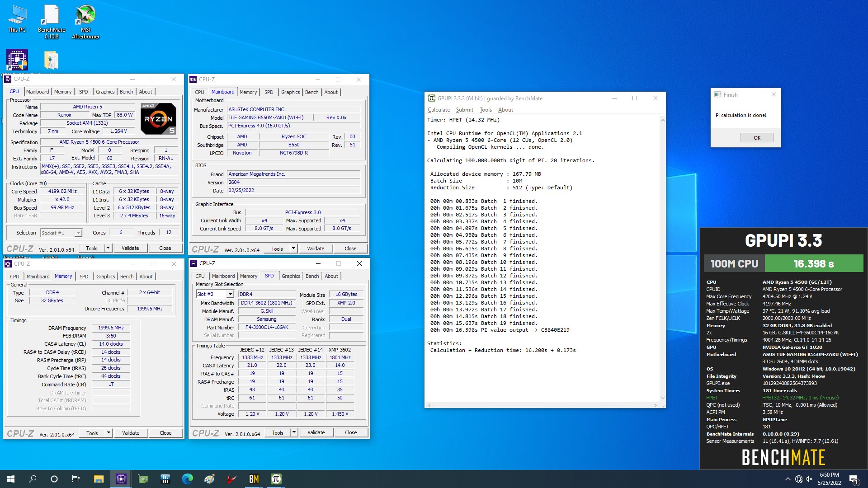The width and height of the screenshot is (868, 488).
Task: Click Core Speed value 4199.02 MHz
Action: (62, 191)
